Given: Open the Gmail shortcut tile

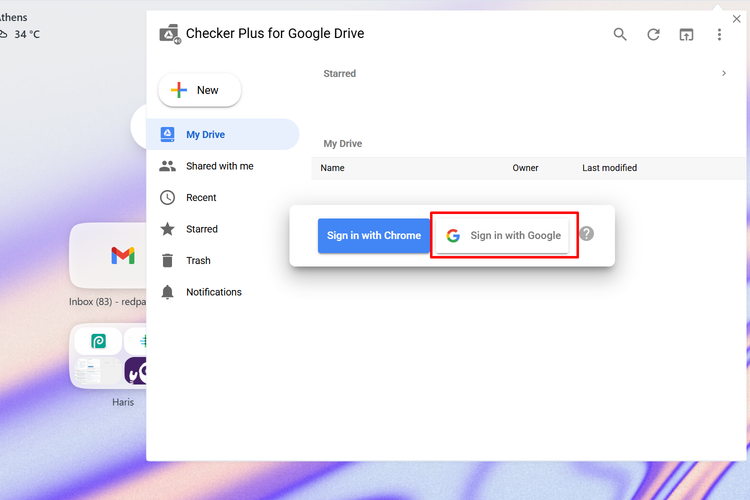Looking at the screenshot, I should pyautogui.click(x=108, y=256).
